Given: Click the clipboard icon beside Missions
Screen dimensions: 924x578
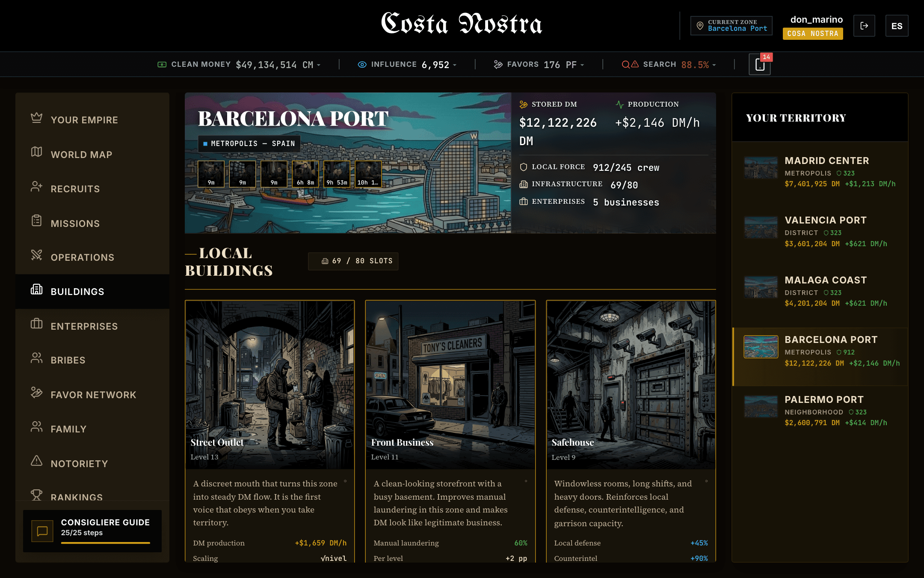Looking at the screenshot, I should tap(36, 220).
